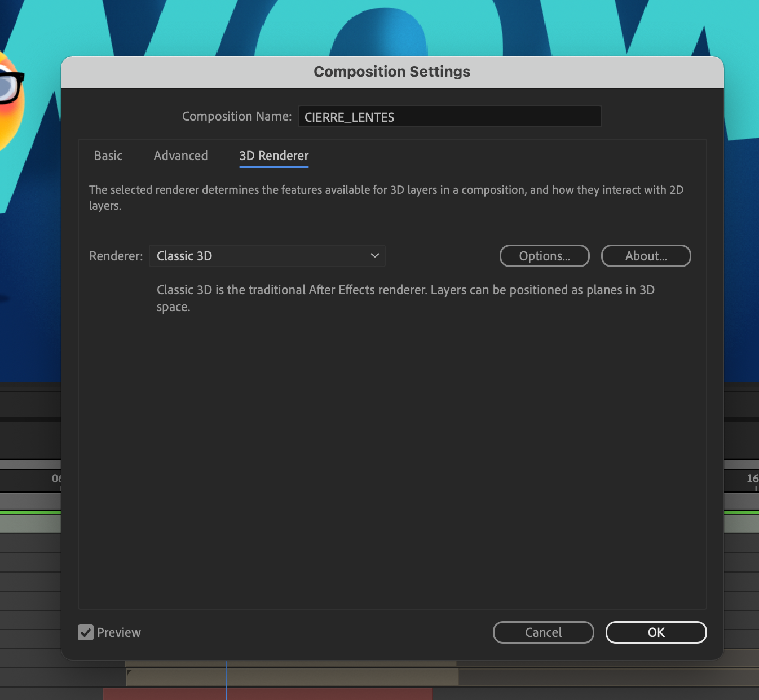This screenshot has height=700, width=759.
Task: Edit the name CIERRE_LENTES
Action: [x=348, y=117]
